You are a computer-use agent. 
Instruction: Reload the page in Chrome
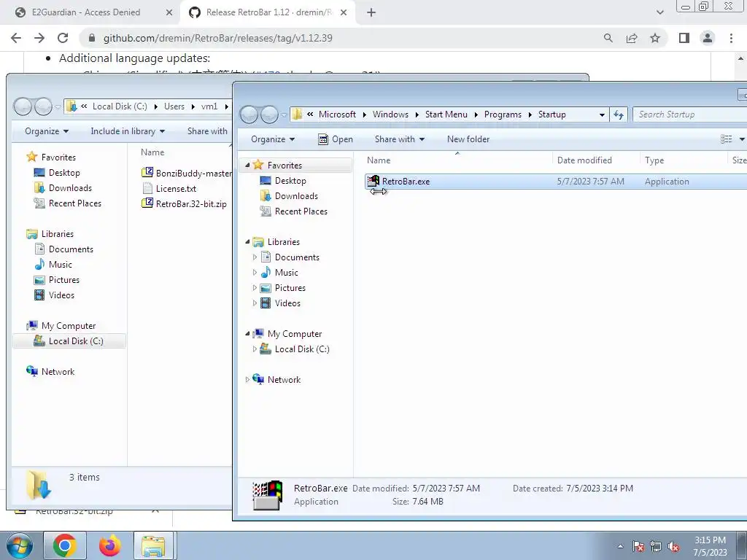[63, 38]
